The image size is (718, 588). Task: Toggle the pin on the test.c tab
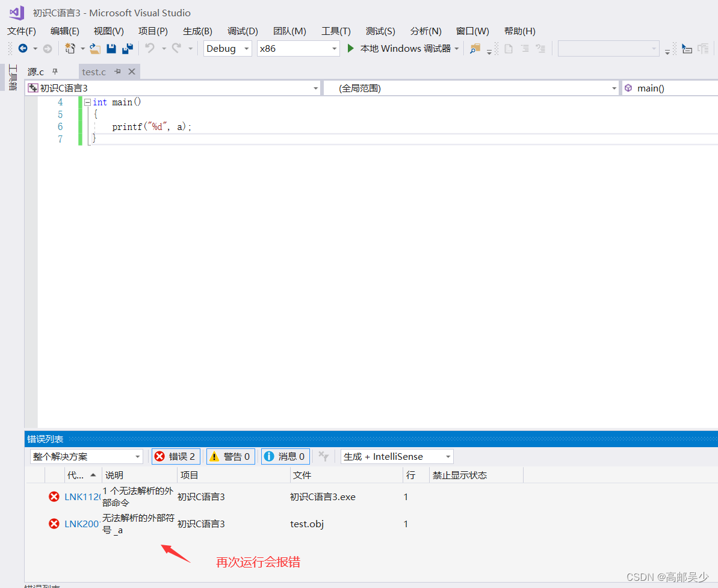[118, 72]
